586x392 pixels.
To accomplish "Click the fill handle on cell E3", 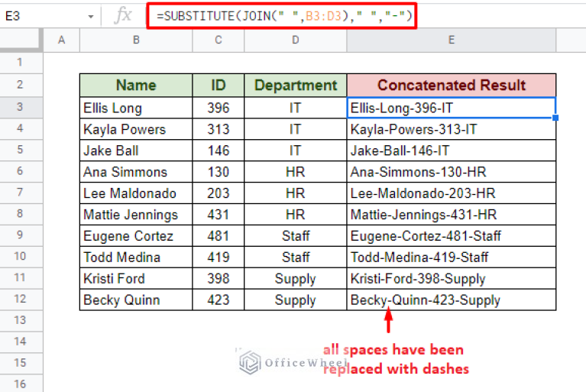I will pyautogui.click(x=555, y=118).
